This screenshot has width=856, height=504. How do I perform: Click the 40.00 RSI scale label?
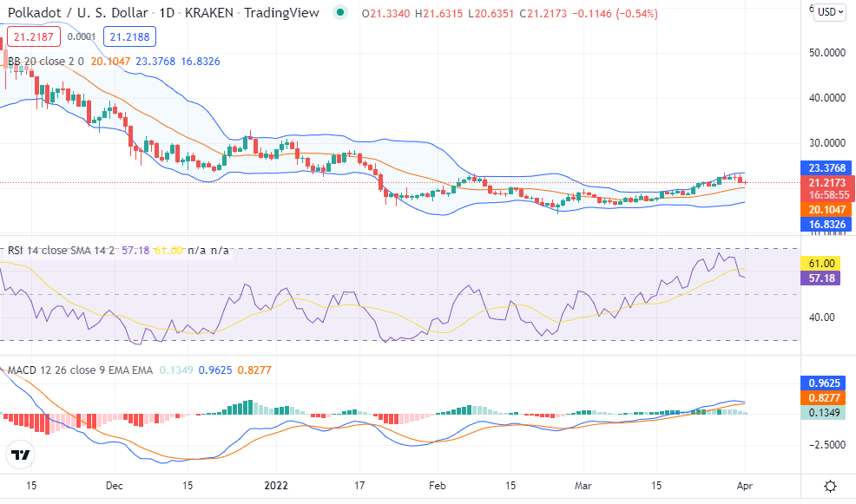tap(821, 317)
